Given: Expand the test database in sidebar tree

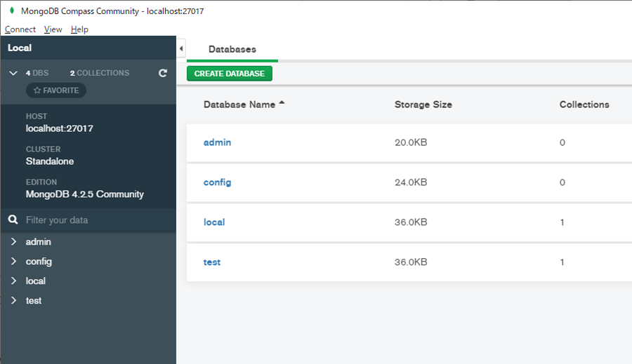Looking at the screenshot, I should (x=13, y=300).
